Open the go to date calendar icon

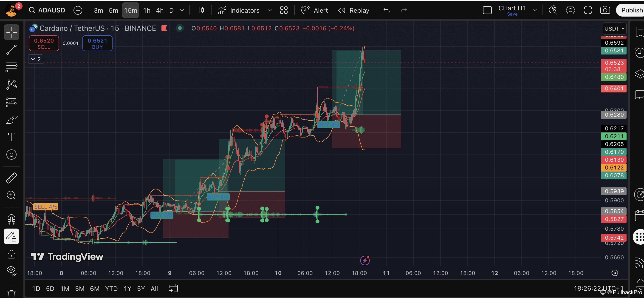pyautogui.click(x=173, y=288)
